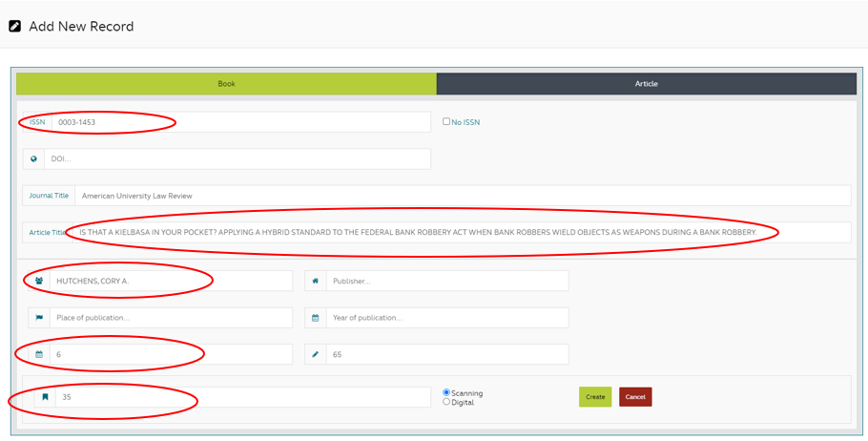
Task: Click the globe icon in the DOI field
Action: (x=33, y=159)
